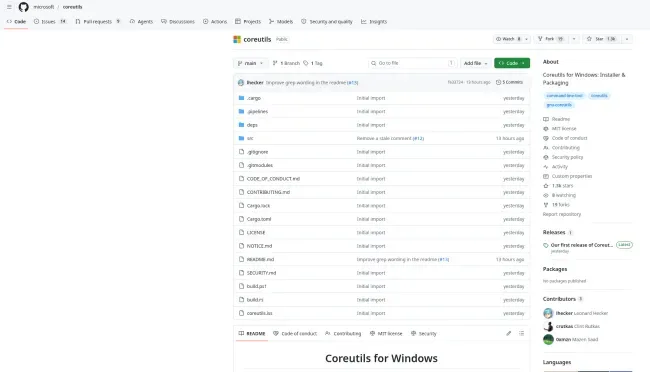
Task: Expand the Star lists dropdown arrow
Action: [x=627, y=39]
